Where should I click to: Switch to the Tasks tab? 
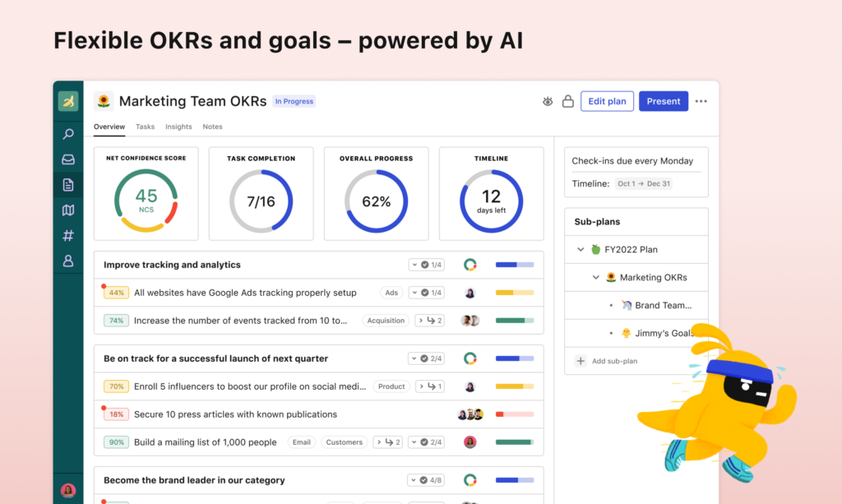[145, 127]
